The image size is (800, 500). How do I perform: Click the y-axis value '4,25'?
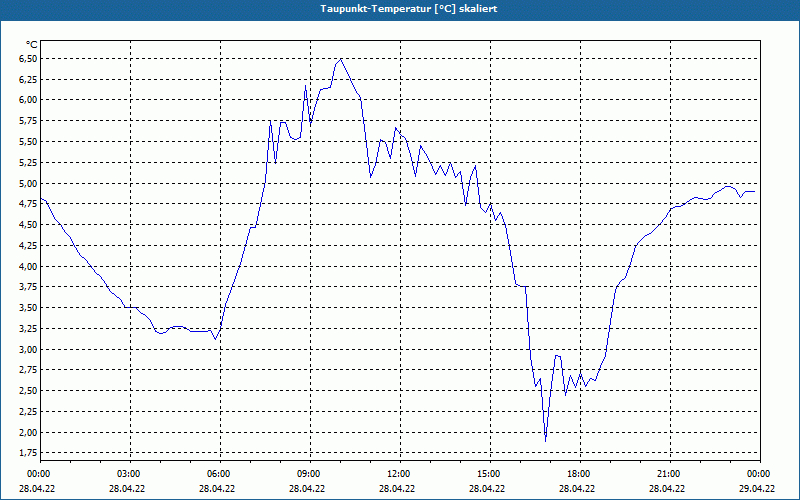pyautogui.click(x=28, y=245)
